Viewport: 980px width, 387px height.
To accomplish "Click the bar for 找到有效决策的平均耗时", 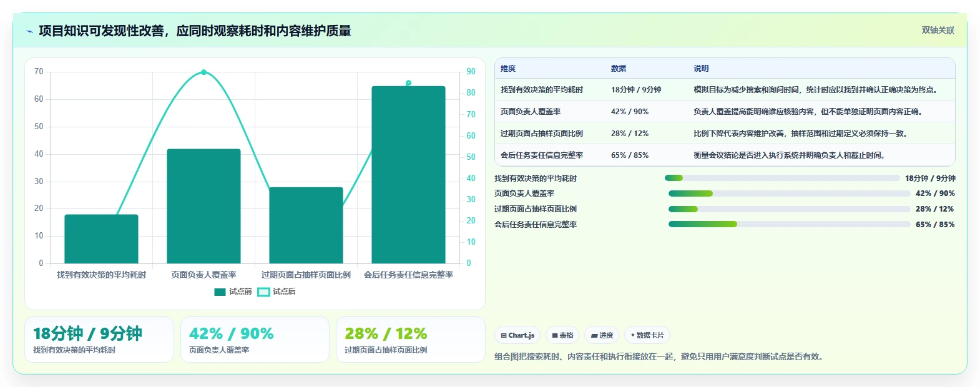I will pos(101,239).
